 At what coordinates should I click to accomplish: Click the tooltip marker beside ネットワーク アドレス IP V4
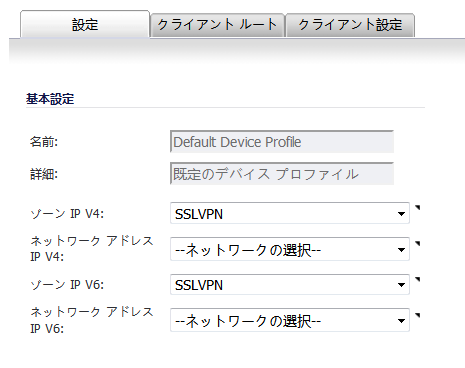(417, 243)
